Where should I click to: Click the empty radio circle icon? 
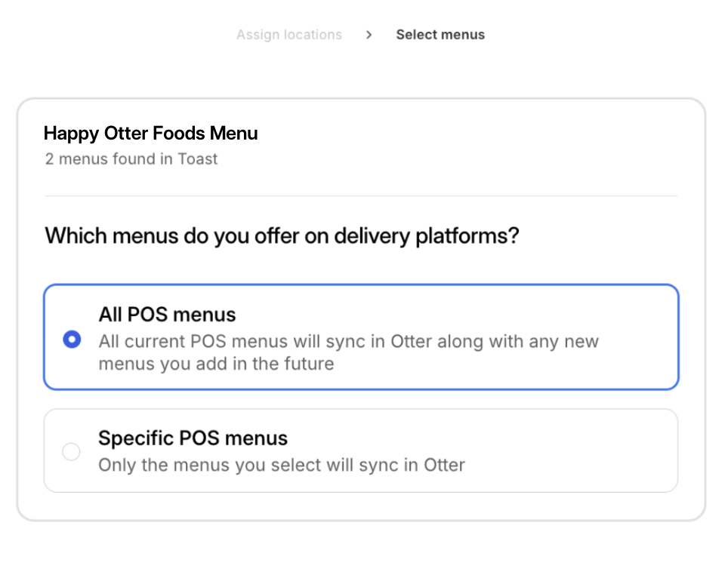pyautogui.click(x=71, y=452)
